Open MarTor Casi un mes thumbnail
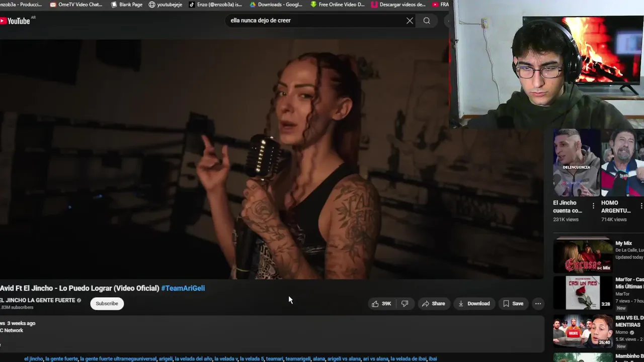Screen dimensions: 644x362 (583, 293)
